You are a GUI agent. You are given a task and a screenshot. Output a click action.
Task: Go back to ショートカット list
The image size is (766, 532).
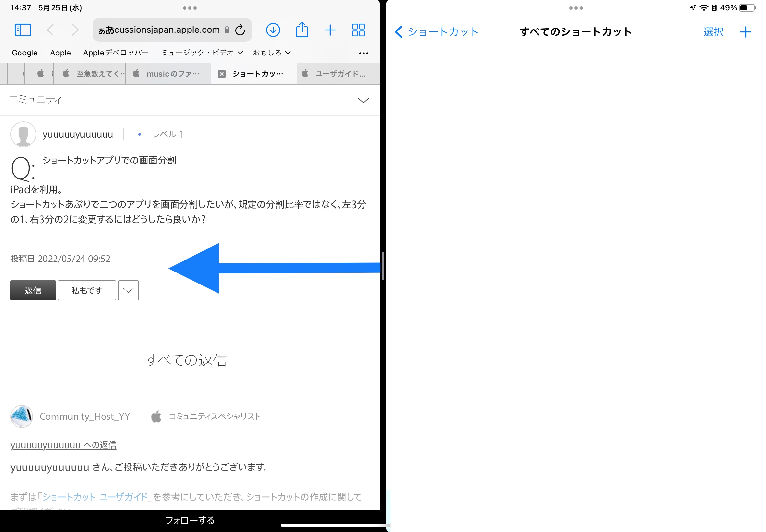(x=437, y=32)
